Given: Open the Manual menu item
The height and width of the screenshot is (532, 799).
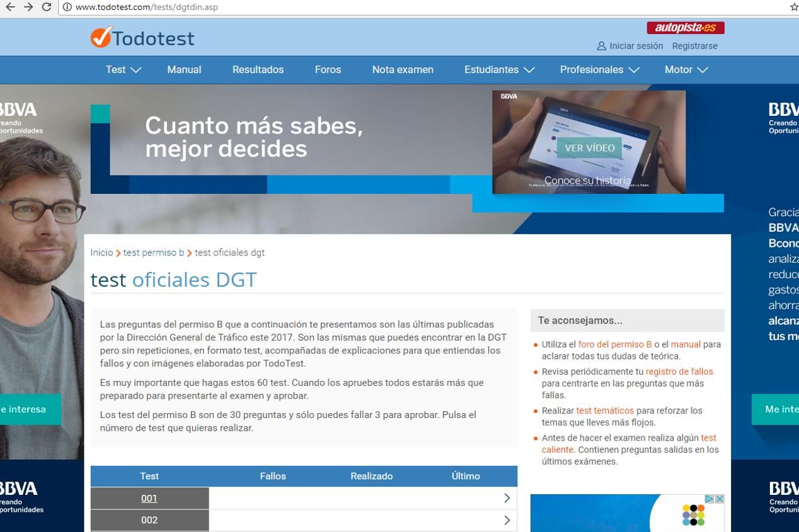Looking at the screenshot, I should click(184, 70).
